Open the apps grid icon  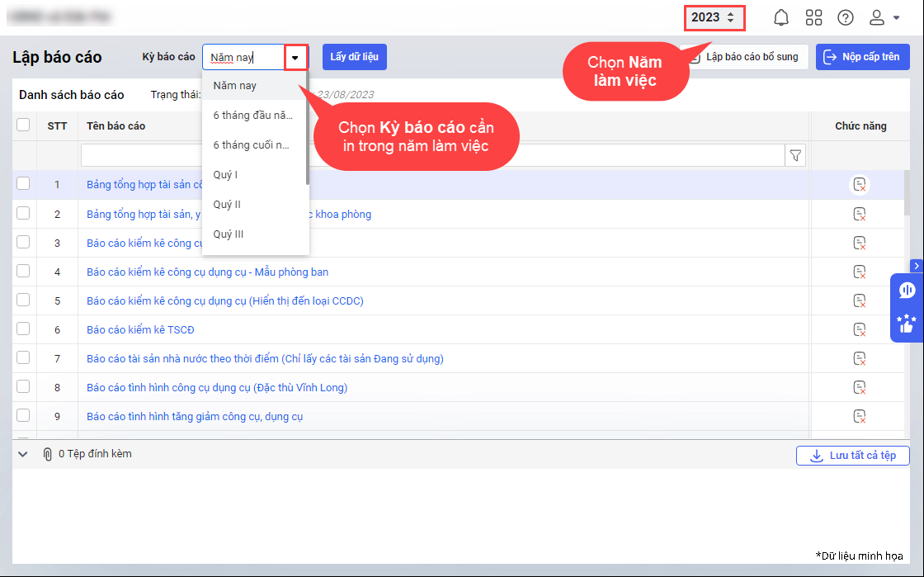[813, 17]
